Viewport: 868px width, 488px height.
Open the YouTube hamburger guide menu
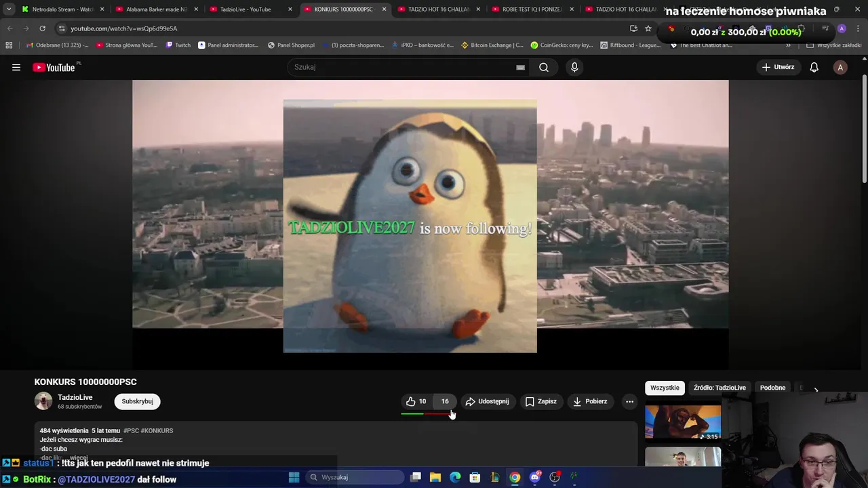pos(16,67)
